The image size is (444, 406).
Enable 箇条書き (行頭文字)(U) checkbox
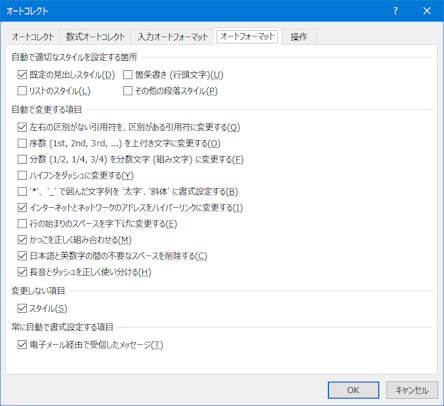[x=128, y=75]
